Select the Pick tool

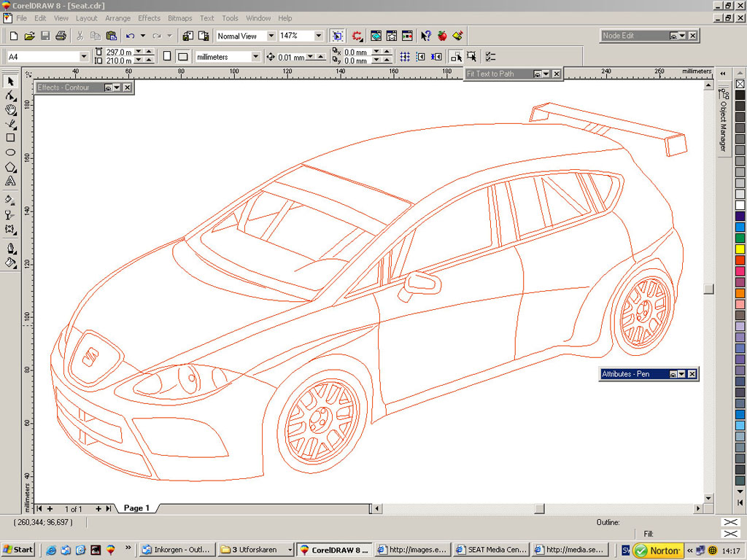pyautogui.click(x=10, y=82)
